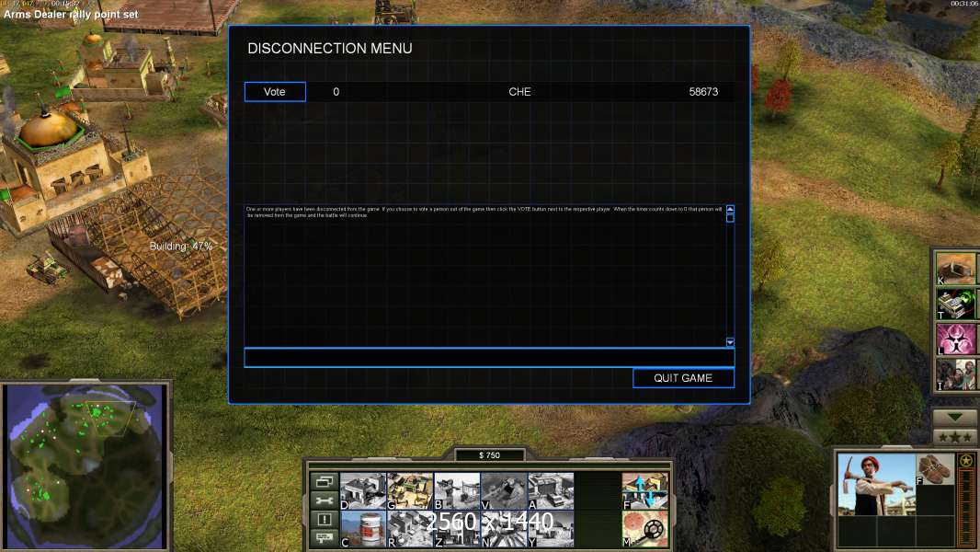Screen dimensions: 980x552
Task: Select the build icon with hotkey Y
Action: click(x=551, y=530)
